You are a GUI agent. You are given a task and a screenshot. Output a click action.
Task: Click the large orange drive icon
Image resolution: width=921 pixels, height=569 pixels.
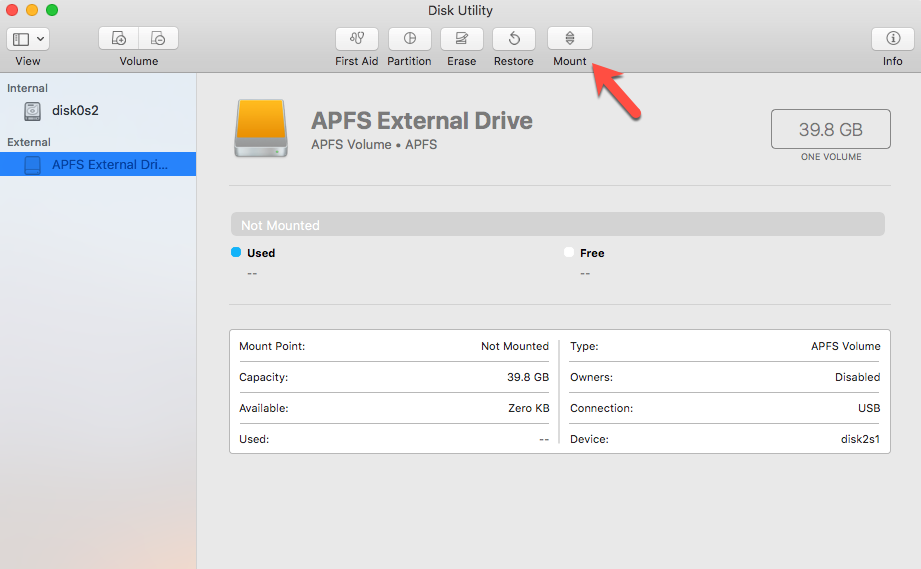(261, 128)
